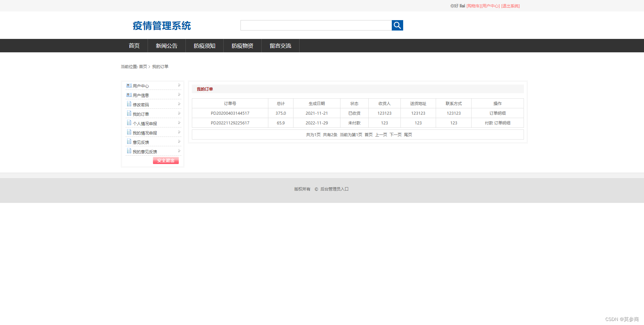Viewport: 644px width, 325px height.
Task: Click the 退出系统 link in top bar
Action: (x=511, y=6)
